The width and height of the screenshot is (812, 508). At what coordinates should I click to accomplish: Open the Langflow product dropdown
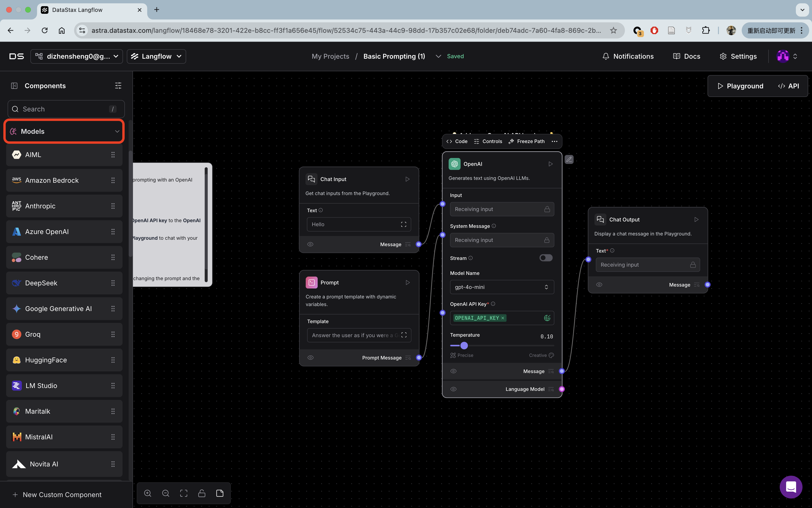click(156, 57)
